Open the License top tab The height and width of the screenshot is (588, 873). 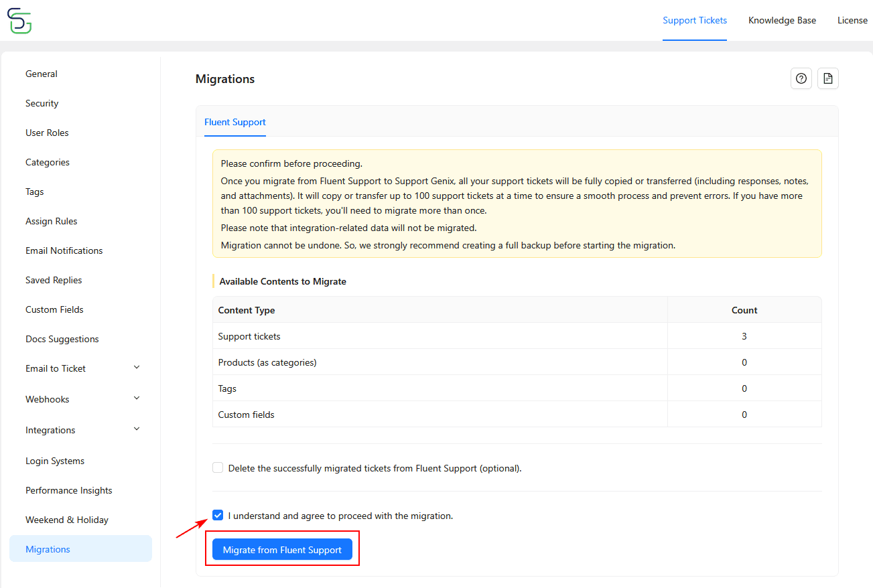[x=852, y=20]
